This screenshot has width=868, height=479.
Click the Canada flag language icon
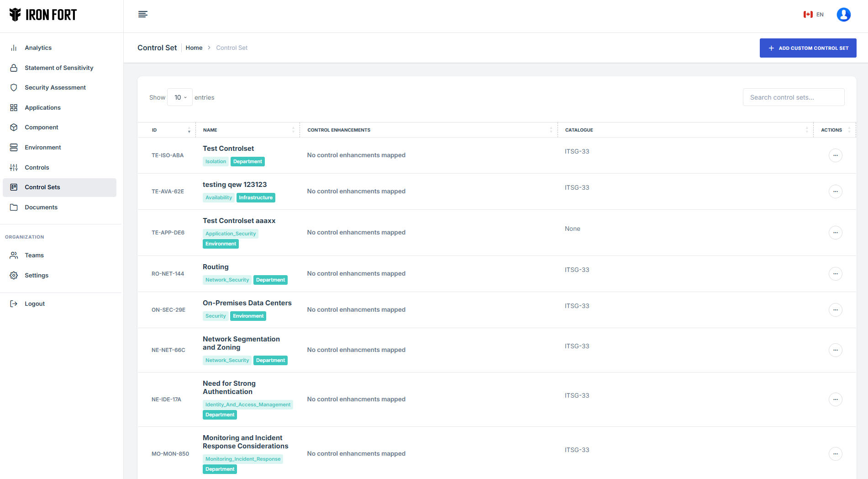point(808,15)
